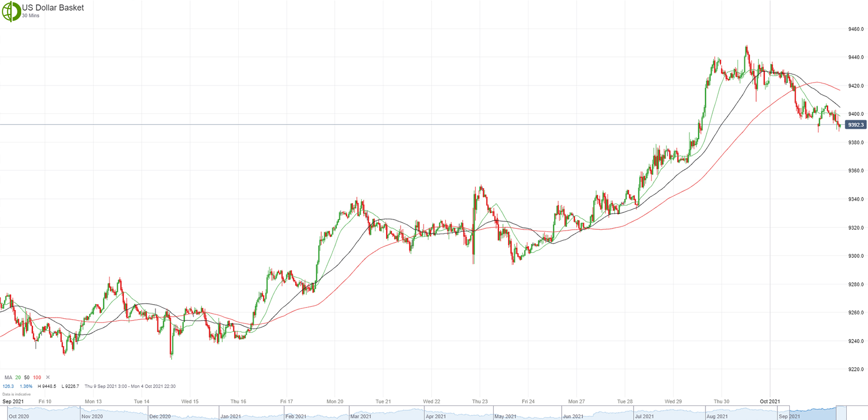Viewport: 868px width, 420px height.
Task: Click the H 9448.5 high value
Action: click(47, 386)
